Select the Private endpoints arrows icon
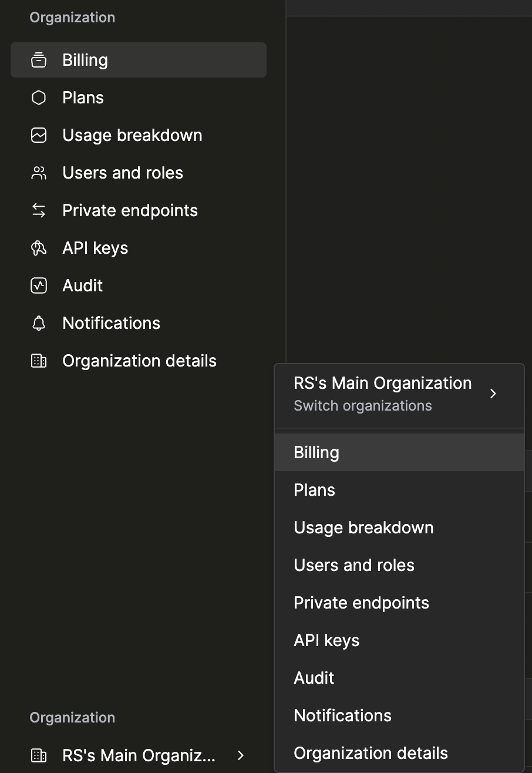 point(38,210)
